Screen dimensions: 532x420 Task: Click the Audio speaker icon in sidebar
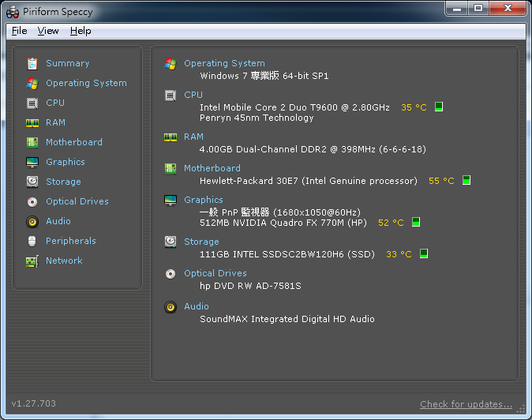(32, 222)
